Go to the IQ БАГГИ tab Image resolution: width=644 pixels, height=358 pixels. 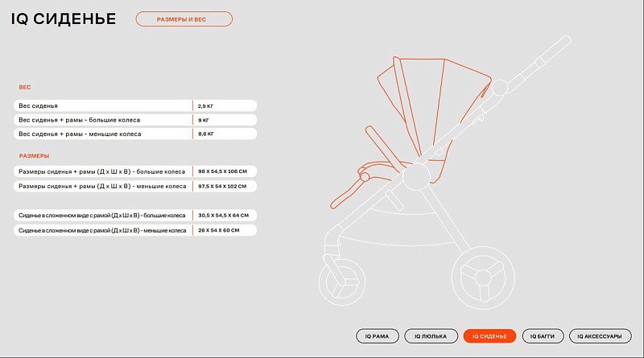coord(543,336)
